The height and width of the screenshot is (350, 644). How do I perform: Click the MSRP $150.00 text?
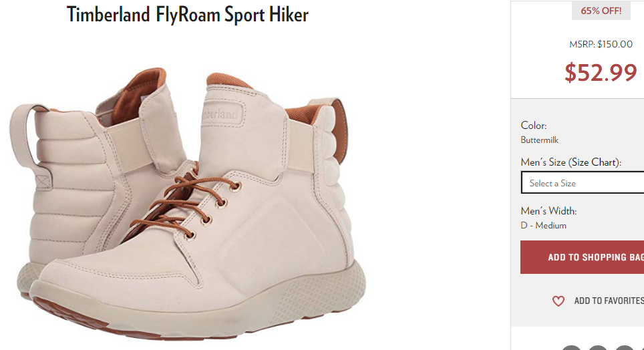[x=601, y=44]
